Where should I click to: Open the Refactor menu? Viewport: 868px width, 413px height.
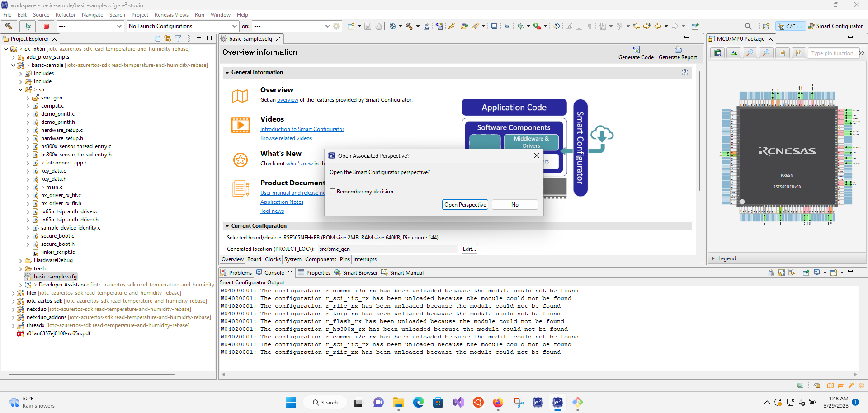(66, 15)
